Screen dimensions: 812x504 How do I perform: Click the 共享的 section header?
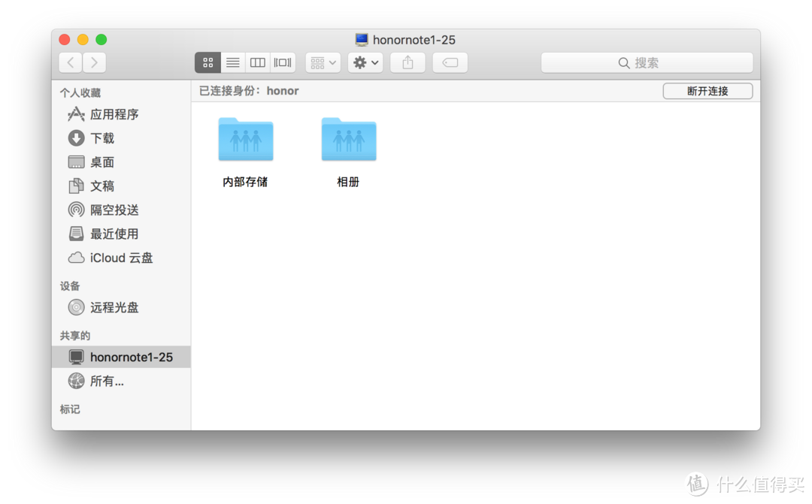coord(75,335)
